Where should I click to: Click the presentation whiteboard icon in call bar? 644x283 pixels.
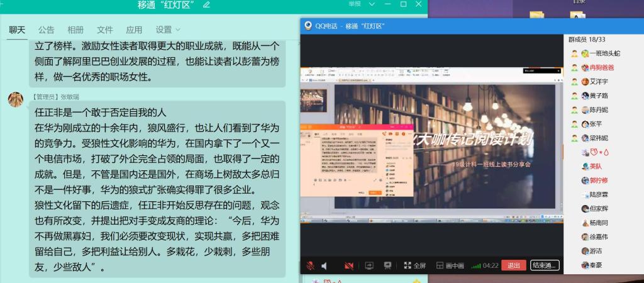click(x=388, y=265)
